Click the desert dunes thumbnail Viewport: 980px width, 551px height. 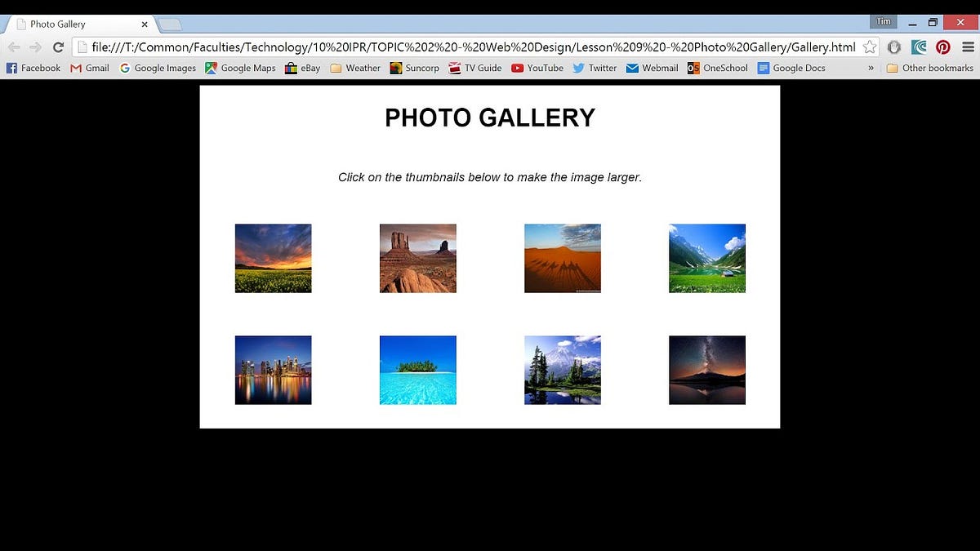tap(562, 257)
